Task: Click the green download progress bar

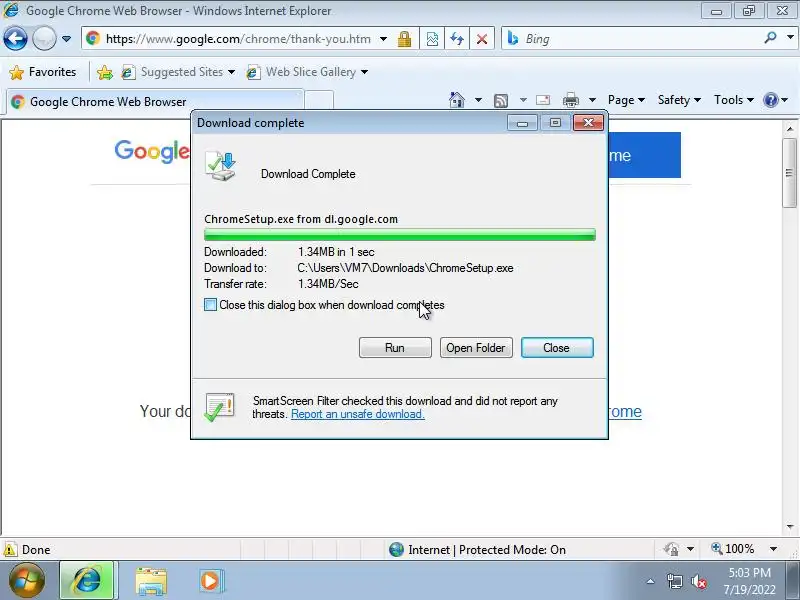Action: [x=399, y=235]
